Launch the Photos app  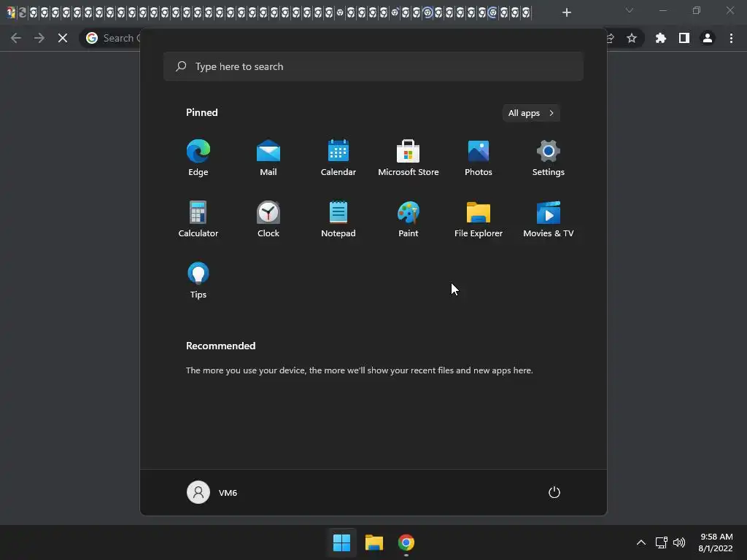(479, 157)
